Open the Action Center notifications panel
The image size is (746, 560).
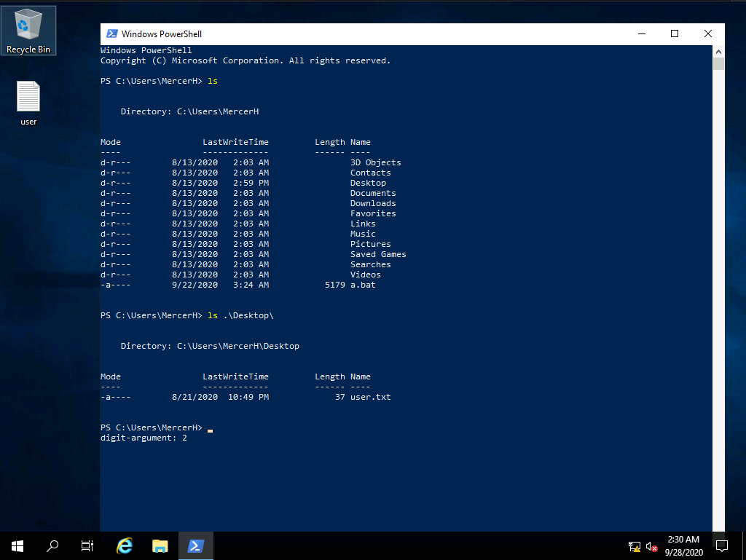click(722, 545)
